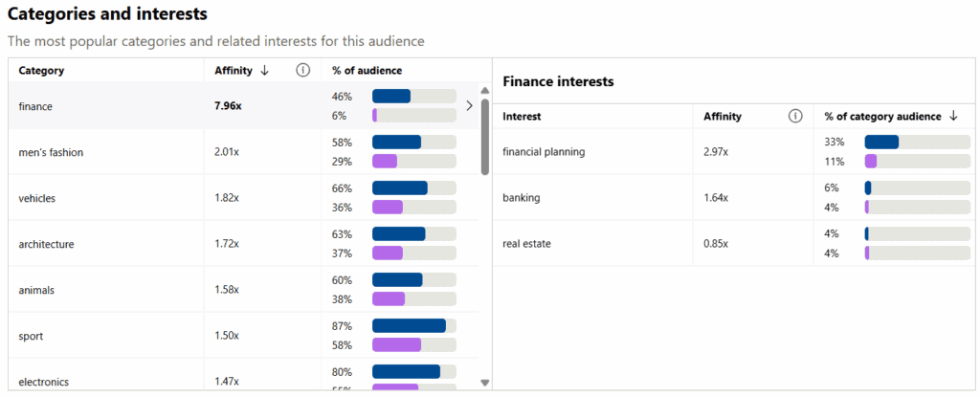The width and height of the screenshot is (980, 397).
Task: Click the category list scrollbar thumb
Action: click(485, 137)
